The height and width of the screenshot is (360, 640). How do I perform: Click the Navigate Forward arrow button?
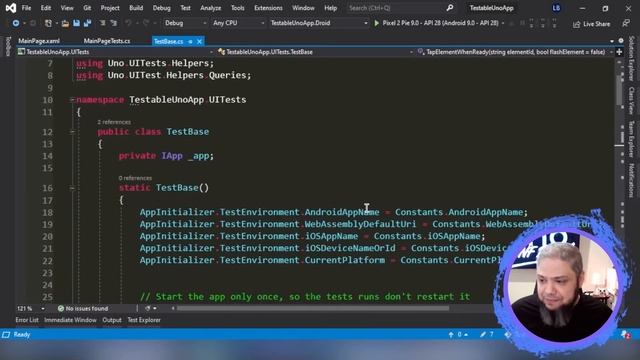tap(33, 23)
